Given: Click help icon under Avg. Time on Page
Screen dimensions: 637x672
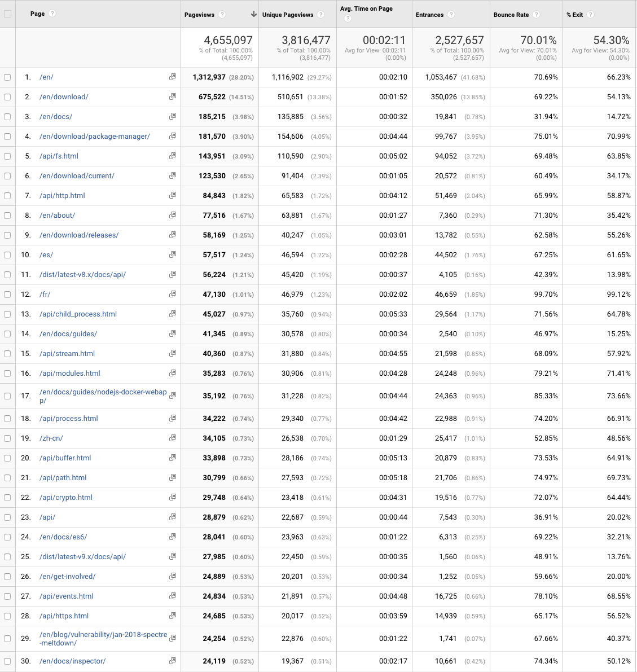Looking at the screenshot, I should [348, 19].
